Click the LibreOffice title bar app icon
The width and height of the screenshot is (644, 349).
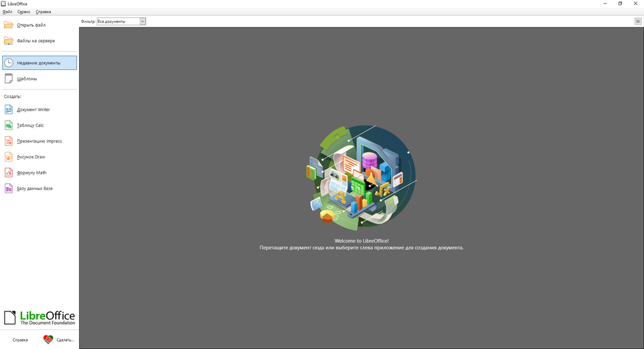point(3,4)
